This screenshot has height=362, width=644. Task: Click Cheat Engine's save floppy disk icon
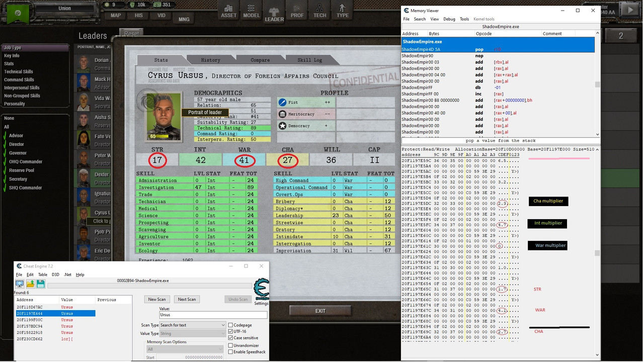(41, 284)
